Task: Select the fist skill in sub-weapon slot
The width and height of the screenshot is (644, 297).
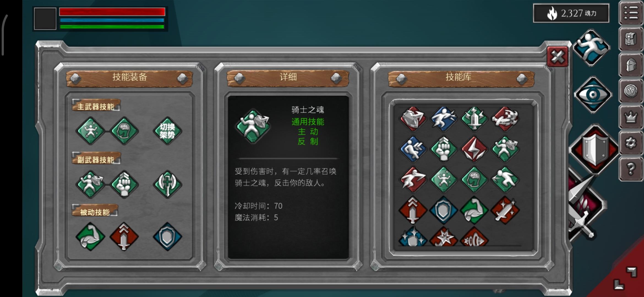Action: click(124, 184)
